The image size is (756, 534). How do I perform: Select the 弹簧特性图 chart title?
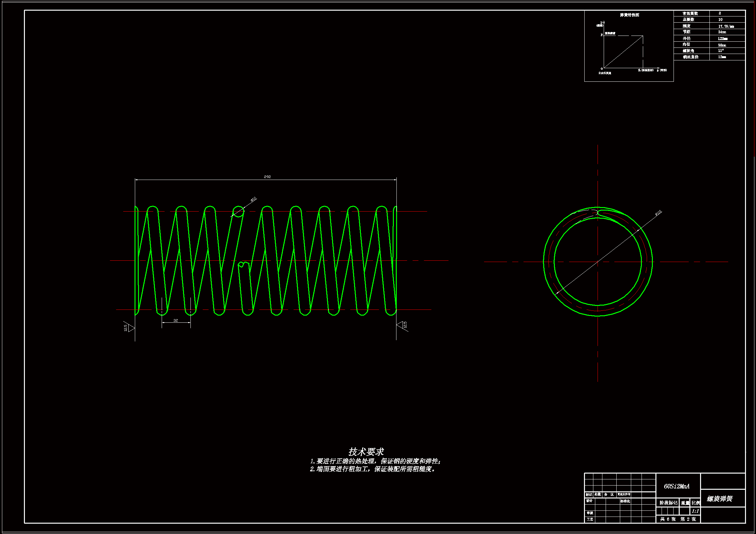coord(629,15)
